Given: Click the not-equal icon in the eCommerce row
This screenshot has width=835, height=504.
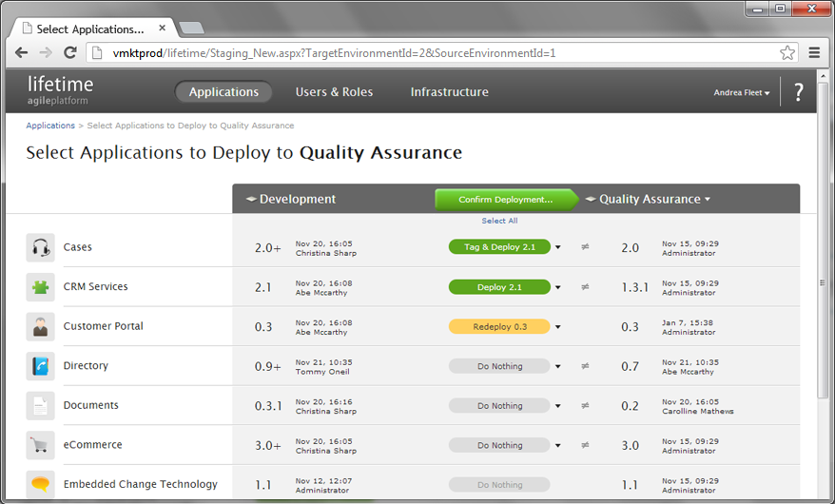Looking at the screenshot, I should tap(585, 445).
